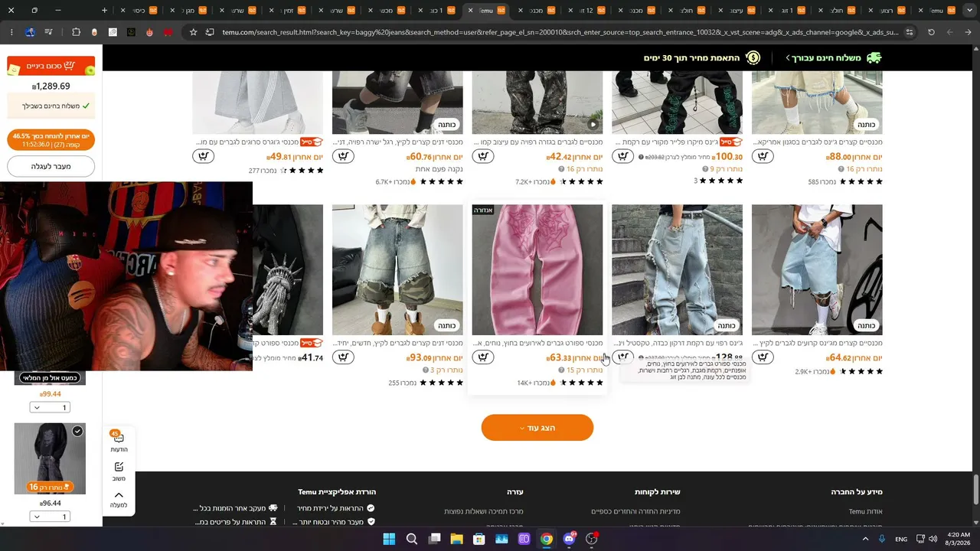Click the volume icon in system tray
980x551 pixels.
coord(933,539)
